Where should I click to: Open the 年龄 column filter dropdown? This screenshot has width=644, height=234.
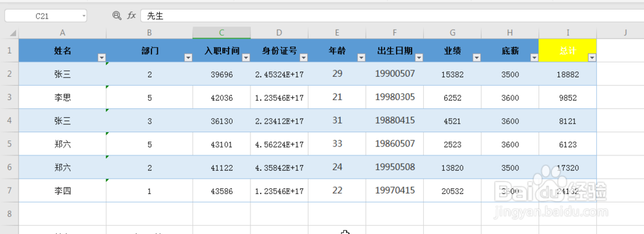pos(361,58)
